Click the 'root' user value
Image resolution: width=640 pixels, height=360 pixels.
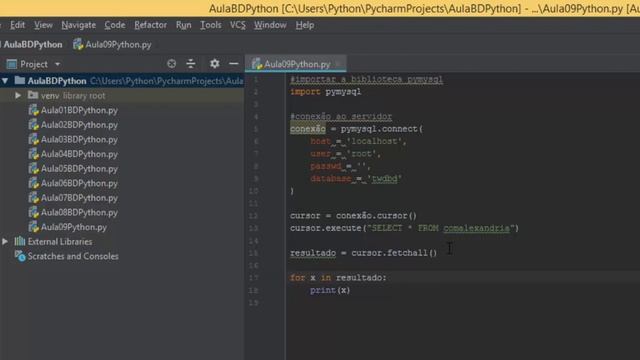[x=363, y=154]
